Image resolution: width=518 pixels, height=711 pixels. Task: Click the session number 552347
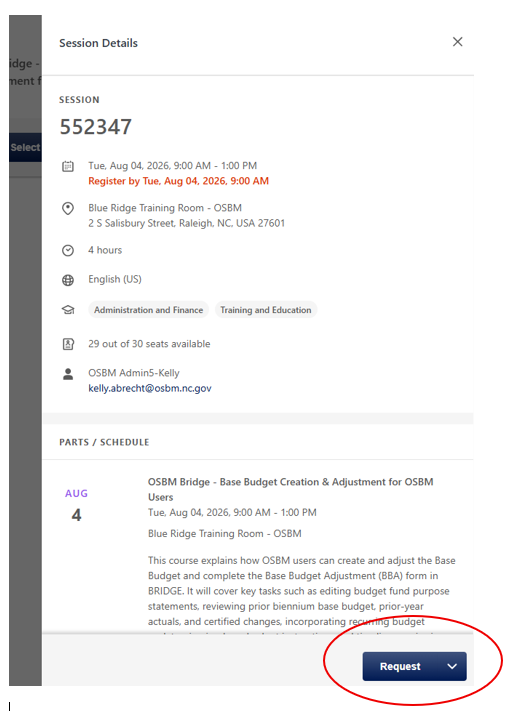coord(96,127)
